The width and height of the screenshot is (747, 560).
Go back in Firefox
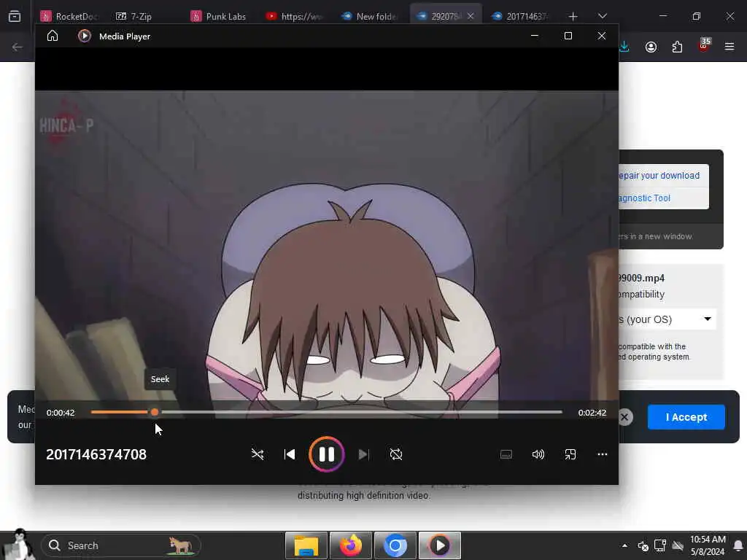(x=18, y=47)
